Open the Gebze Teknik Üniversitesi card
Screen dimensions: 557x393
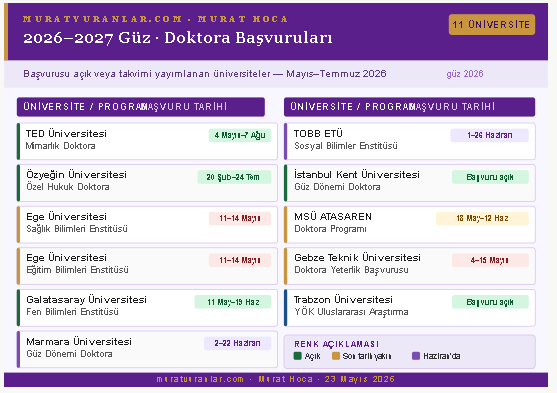[x=410, y=266]
